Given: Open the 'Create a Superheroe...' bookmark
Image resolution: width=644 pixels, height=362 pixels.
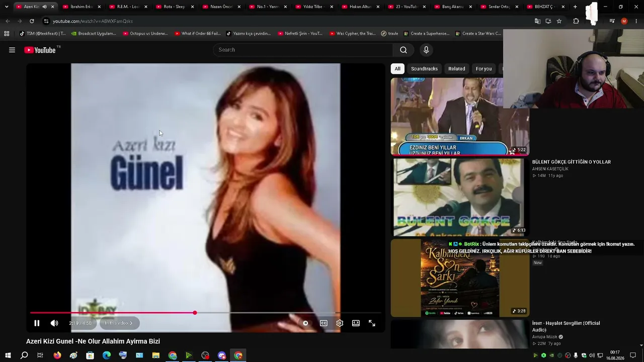Looking at the screenshot, I should pos(426,34).
